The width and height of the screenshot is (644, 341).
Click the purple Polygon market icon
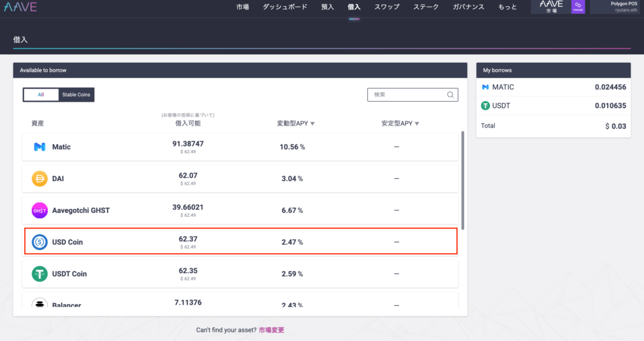578,6
